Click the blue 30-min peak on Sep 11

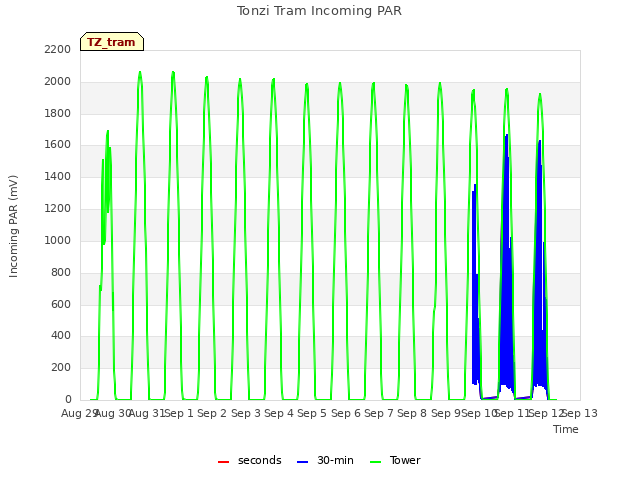pos(507,136)
